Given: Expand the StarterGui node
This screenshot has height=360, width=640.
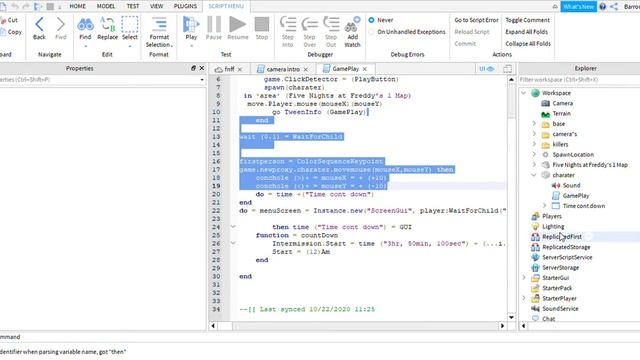Looking at the screenshot, I should pos(524,278).
